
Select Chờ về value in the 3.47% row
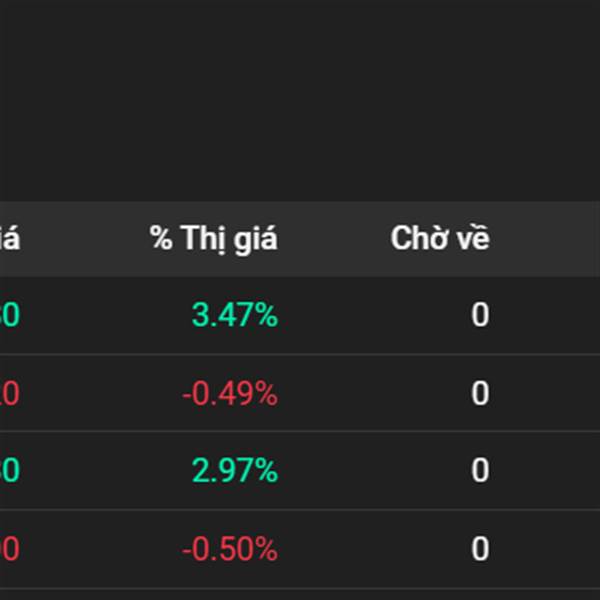pyautogui.click(x=480, y=316)
